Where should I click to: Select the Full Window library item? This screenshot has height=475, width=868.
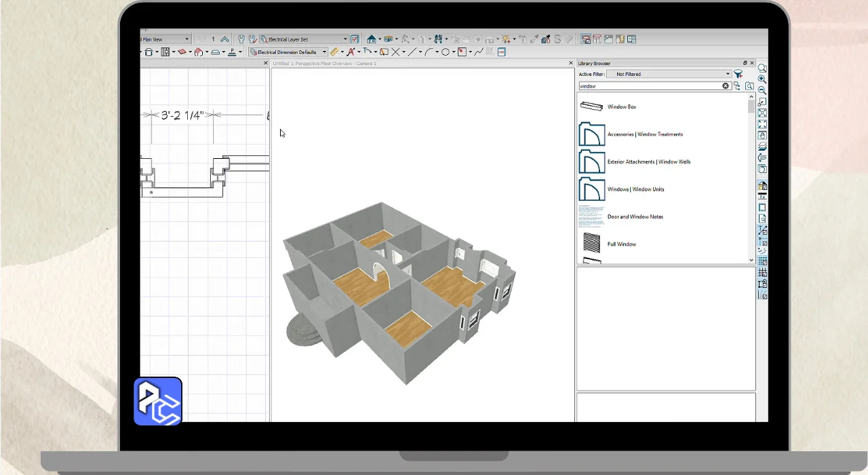pos(621,244)
